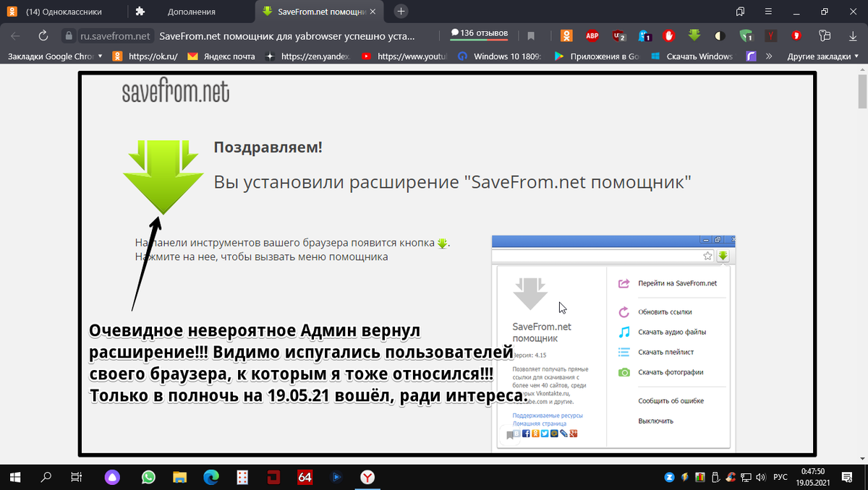Change the РУС input language indicator
This screenshot has width=868, height=490.
(x=780, y=477)
